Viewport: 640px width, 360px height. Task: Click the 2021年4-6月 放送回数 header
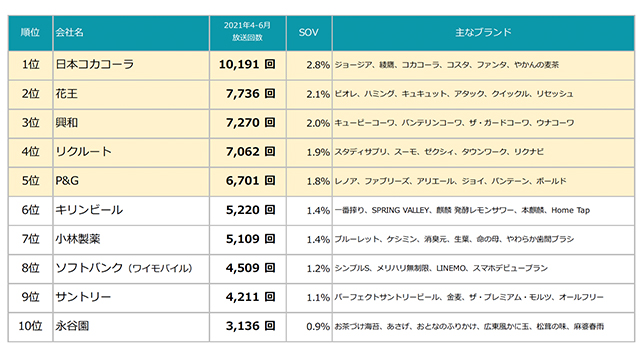click(x=247, y=31)
